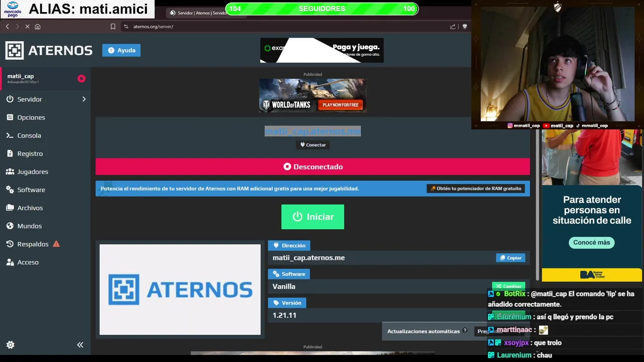Click the Respaldos warning triangle icon
644x362 pixels.
click(x=56, y=244)
